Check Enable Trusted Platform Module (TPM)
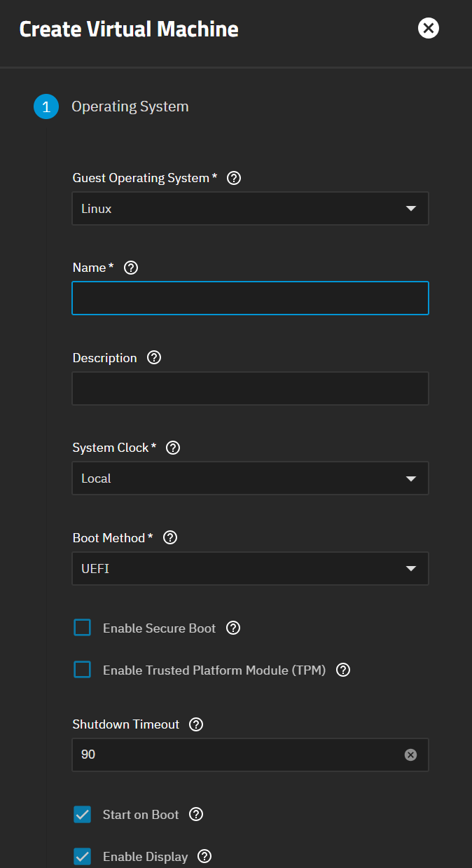 point(83,670)
